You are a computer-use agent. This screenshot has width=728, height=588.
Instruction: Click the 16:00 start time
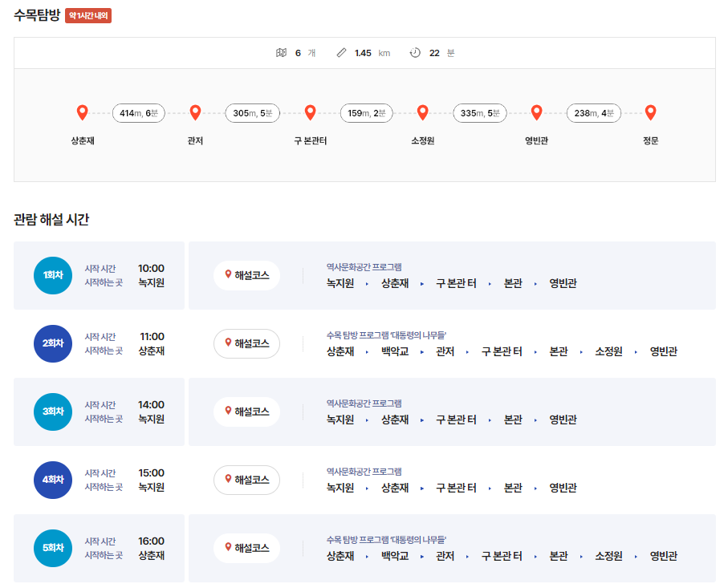tap(151, 541)
